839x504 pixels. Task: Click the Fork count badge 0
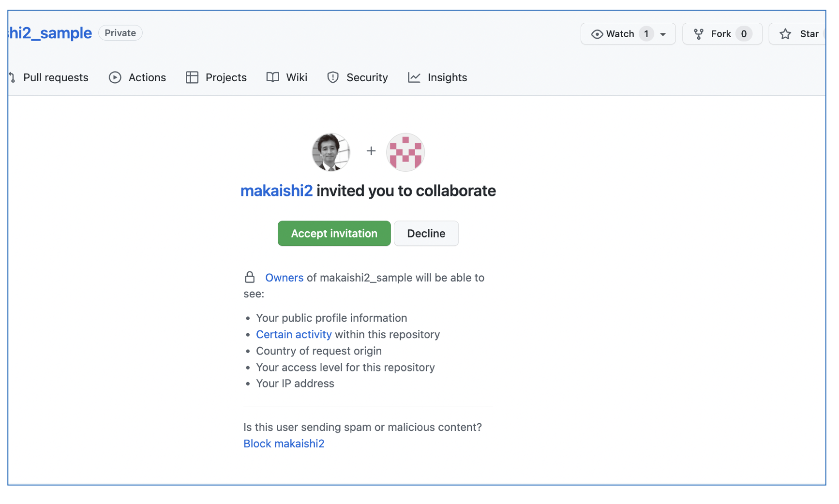pos(744,34)
